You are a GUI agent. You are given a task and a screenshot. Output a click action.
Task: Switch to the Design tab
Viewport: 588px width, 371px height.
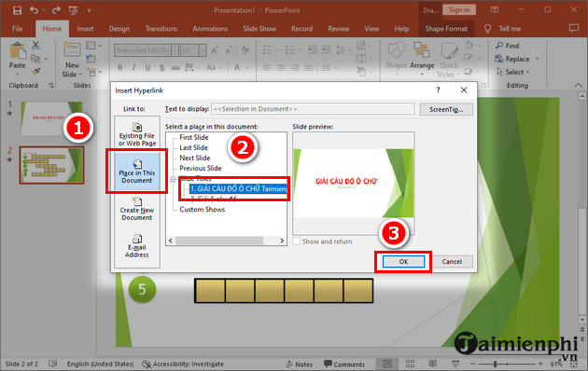pos(119,29)
